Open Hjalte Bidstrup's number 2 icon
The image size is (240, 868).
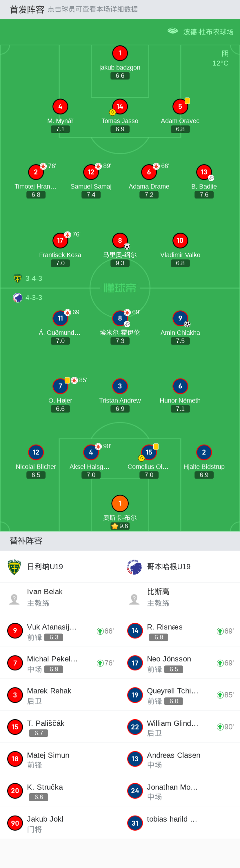pos(204,452)
